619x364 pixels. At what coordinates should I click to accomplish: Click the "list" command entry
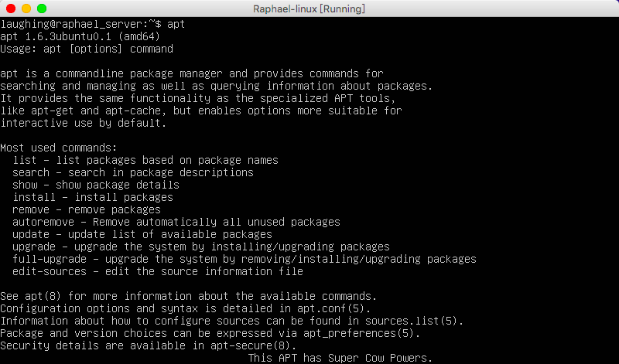tap(23, 160)
